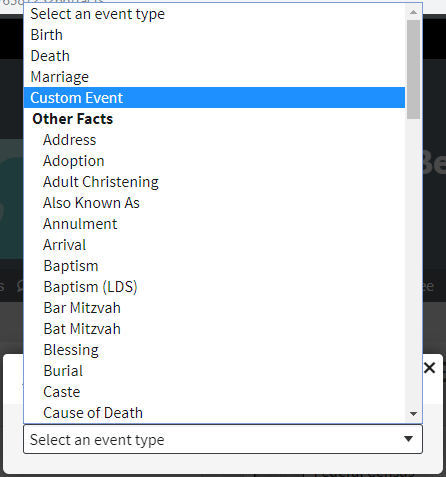
Task: Select the Burial event type
Action: 214,371
